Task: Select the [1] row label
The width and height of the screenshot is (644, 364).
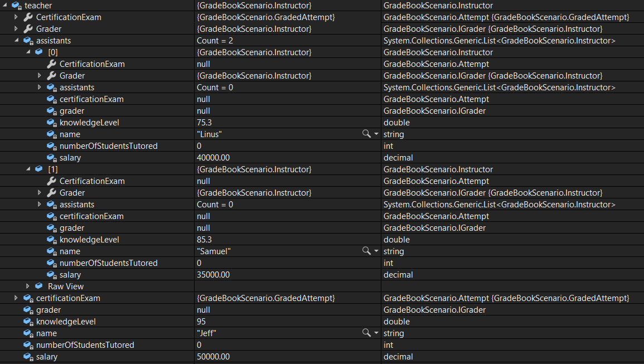Action: [52, 169]
